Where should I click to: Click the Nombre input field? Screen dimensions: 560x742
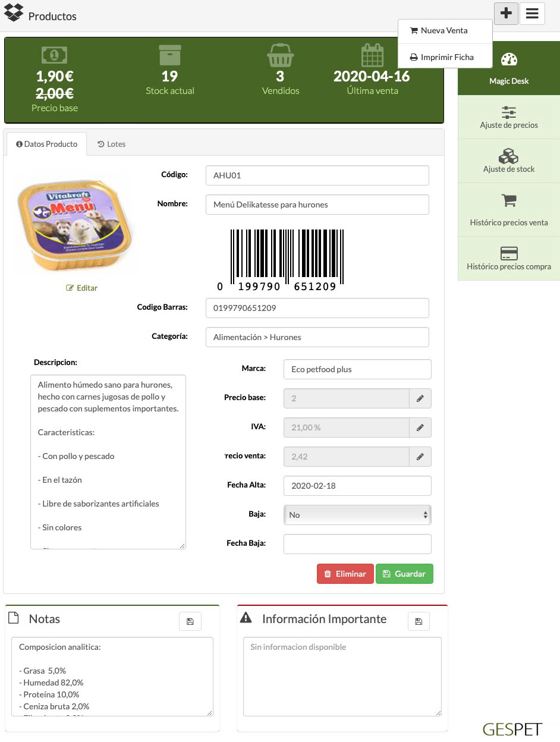pos(317,205)
